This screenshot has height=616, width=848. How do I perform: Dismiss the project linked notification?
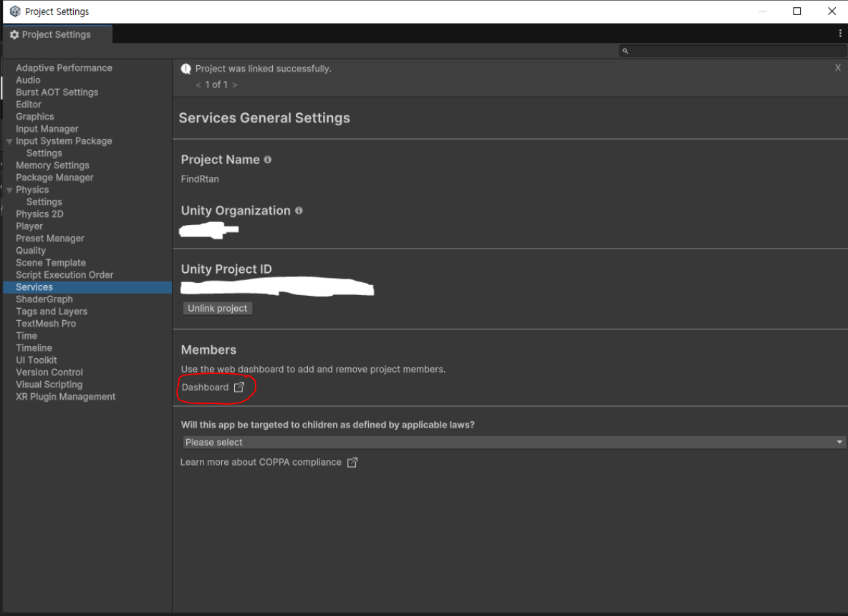click(x=838, y=67)
